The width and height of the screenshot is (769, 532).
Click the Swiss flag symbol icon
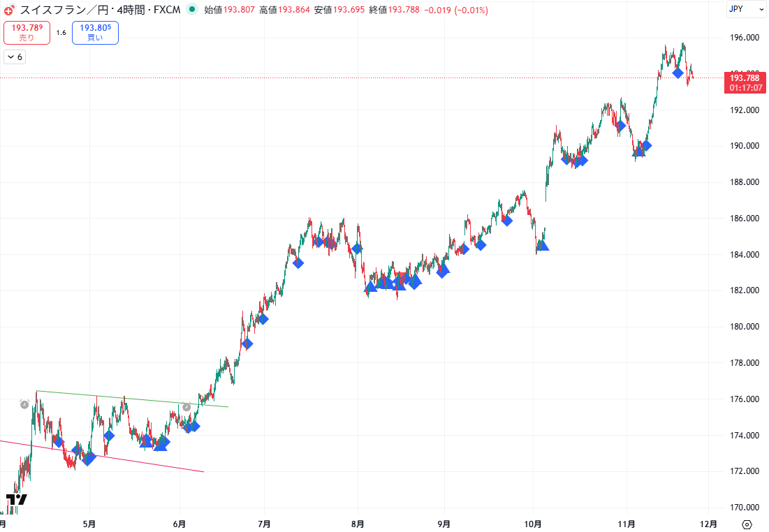pos(8,10)
